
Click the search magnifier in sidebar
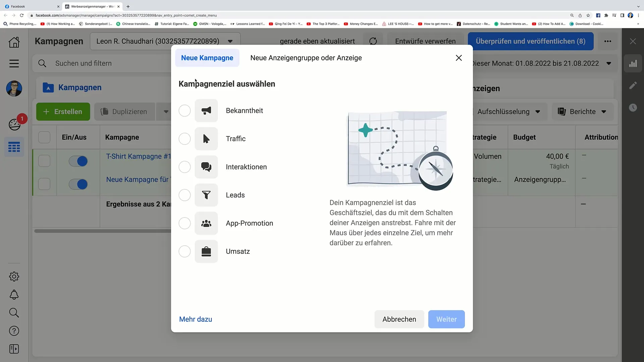tap(14, 313)
